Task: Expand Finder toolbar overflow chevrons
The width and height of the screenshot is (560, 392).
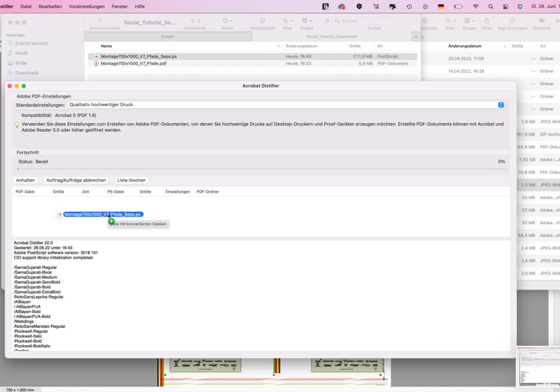Action: click(x=327, y=21)
